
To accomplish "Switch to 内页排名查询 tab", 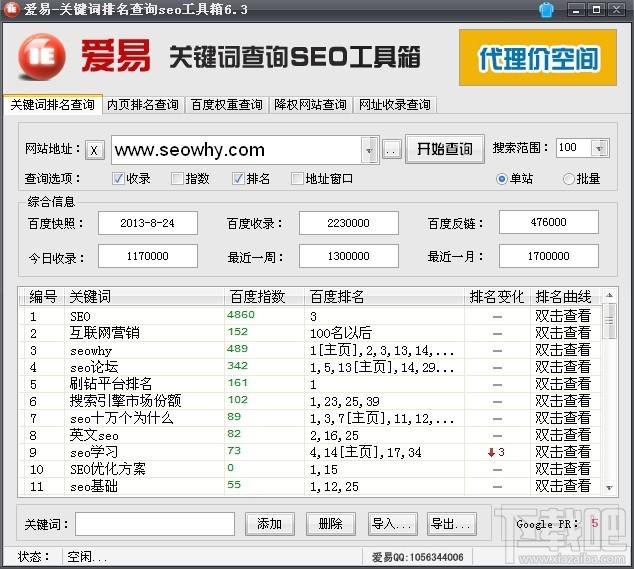I will pos(143,105).
